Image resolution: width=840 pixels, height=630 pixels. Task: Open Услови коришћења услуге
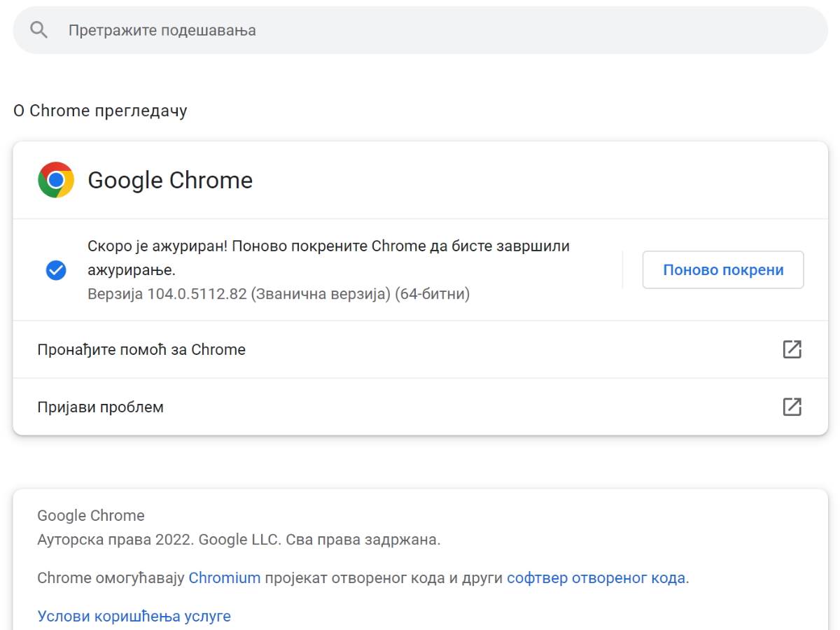point(133,615)
